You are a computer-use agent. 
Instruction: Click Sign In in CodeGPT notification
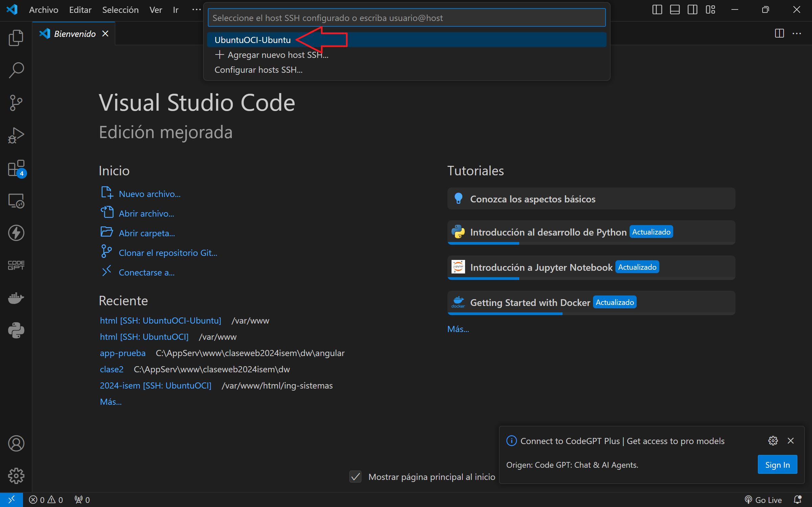(x=777, y=465)
